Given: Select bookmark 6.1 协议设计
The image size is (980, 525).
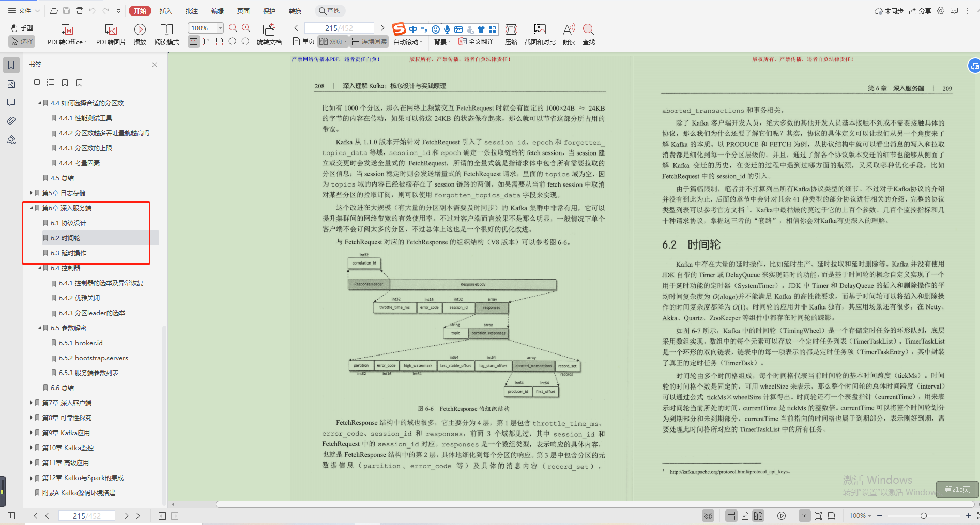Looking at the screenshot, I should [x=68, y=223].
